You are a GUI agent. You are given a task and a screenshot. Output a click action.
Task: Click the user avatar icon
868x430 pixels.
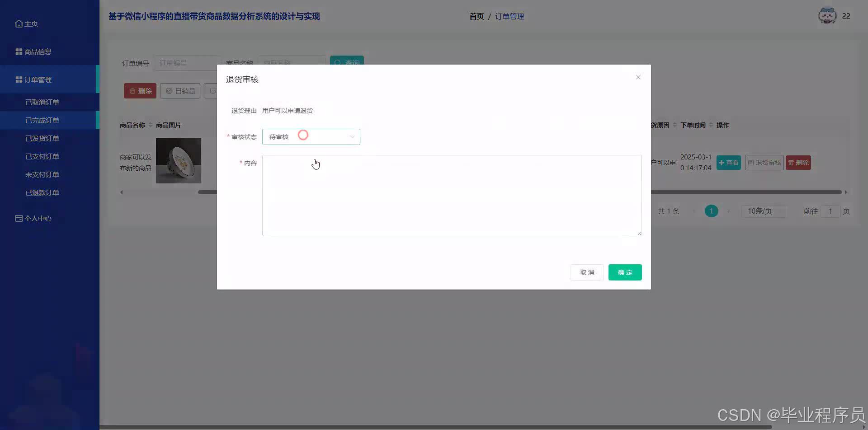point(827,15)
